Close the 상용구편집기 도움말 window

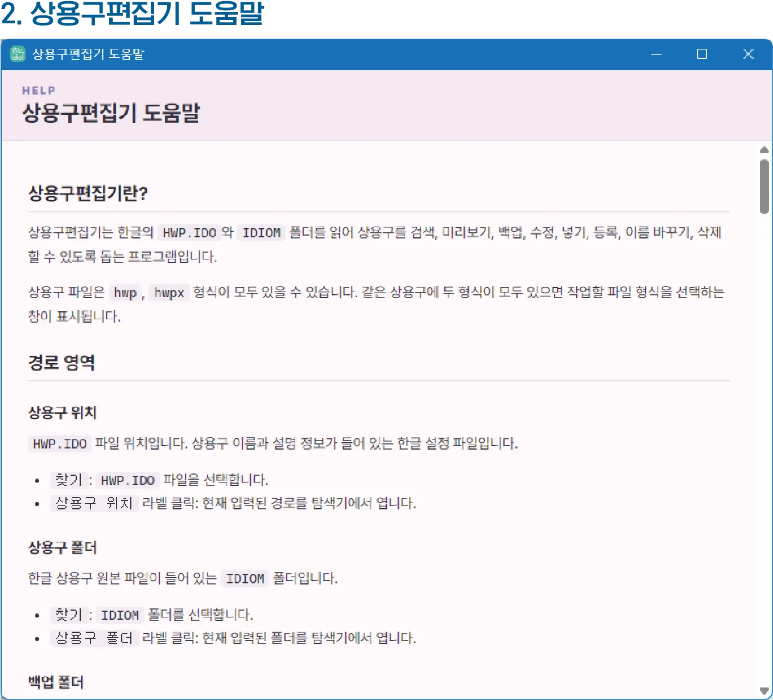[748, 54]
